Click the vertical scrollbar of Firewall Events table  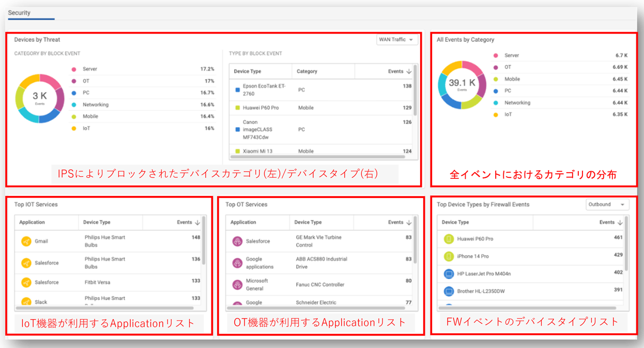[x=627, y=244]
